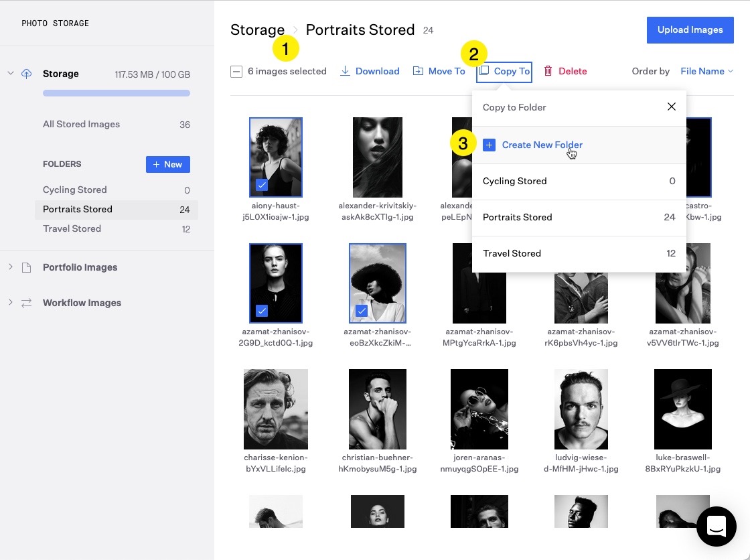750x560 pixels.
Task: Click the plus icon beside Create New Folder
Action: point(489,145)
